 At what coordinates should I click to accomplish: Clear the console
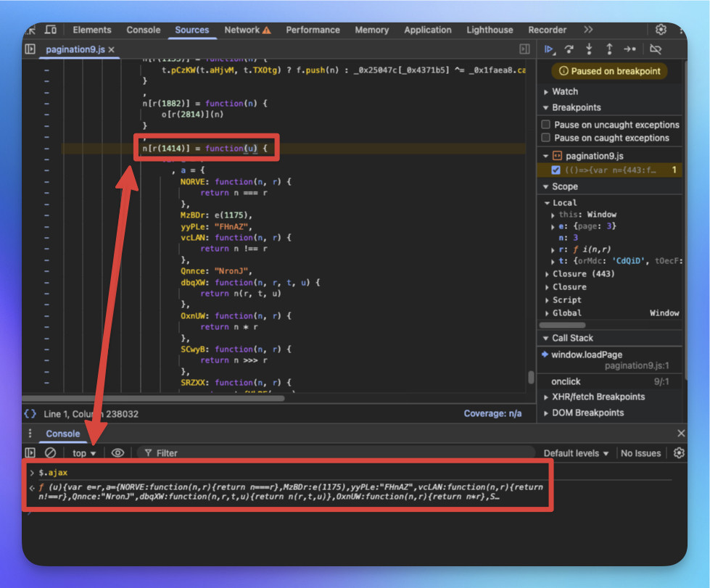[x=50, y=452]
